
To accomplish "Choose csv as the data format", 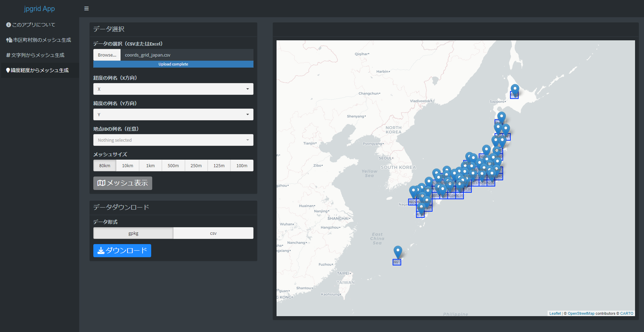I will point(213,233).
